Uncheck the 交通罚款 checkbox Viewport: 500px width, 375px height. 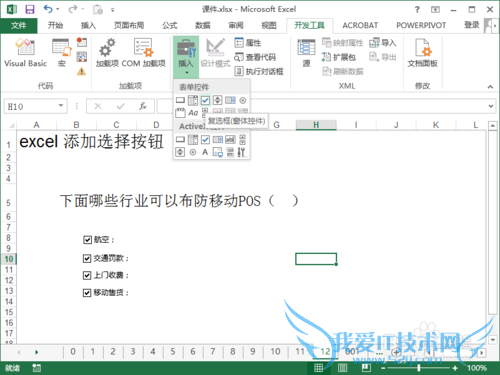tap(87, 258)
